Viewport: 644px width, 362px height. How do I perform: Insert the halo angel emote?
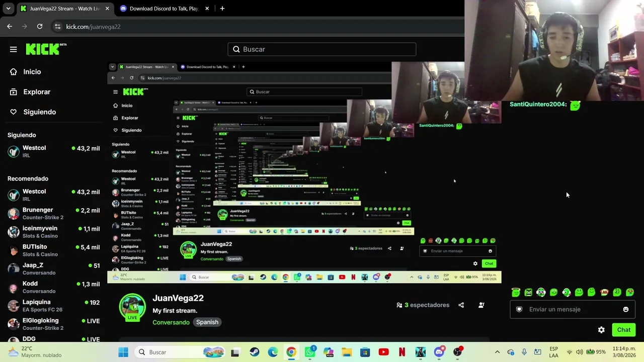516,292
